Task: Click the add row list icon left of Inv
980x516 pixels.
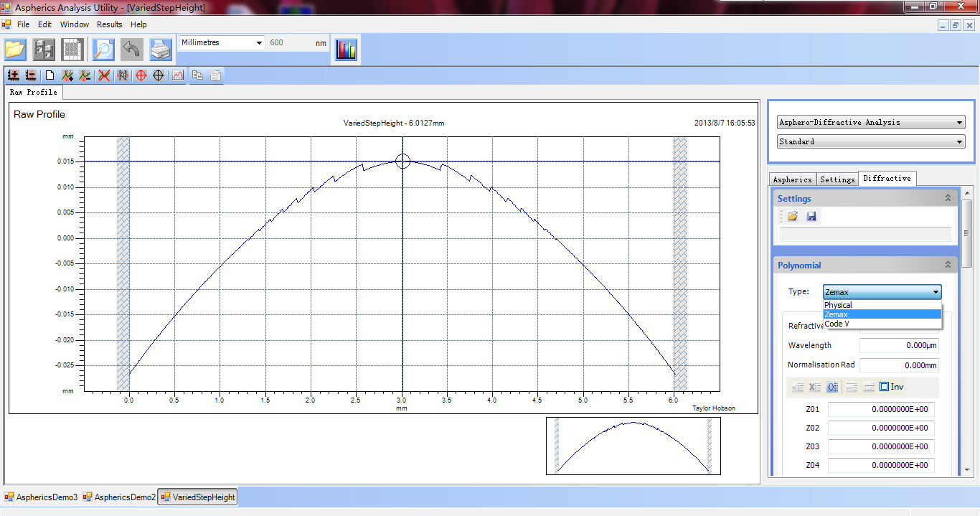Action: click(x=852, y=387)
